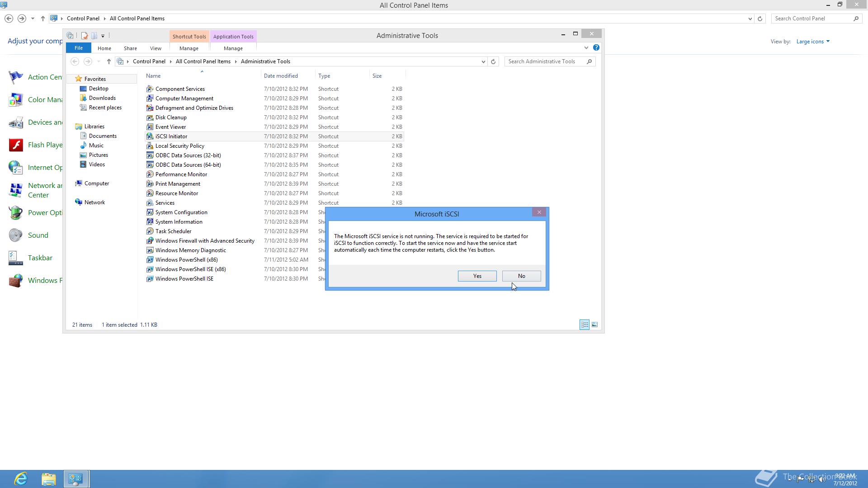Open the address bar history dropdown in Administrative Tools
The image size is (868, 488).
[483, 61]
